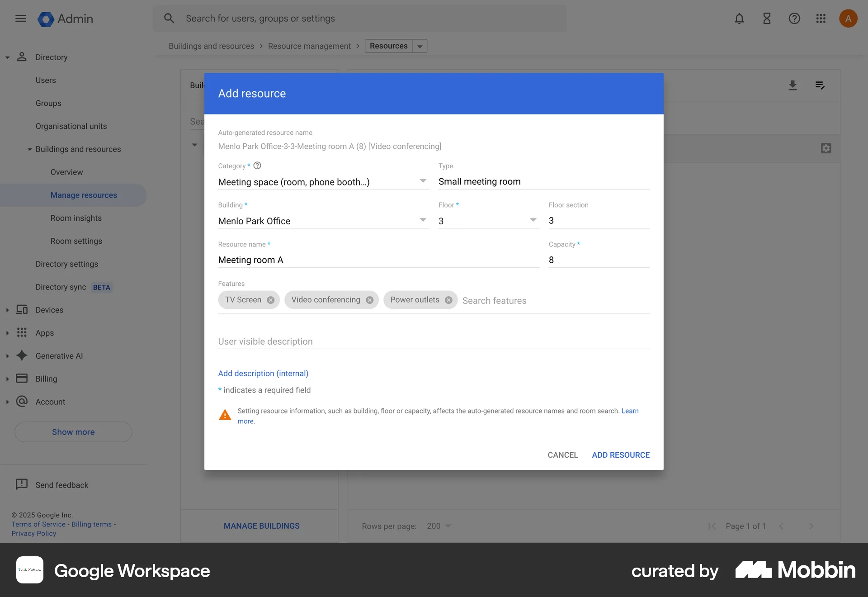Open the main navigation hamburger menu
This screenshot has width=868, height=597.
20,19
